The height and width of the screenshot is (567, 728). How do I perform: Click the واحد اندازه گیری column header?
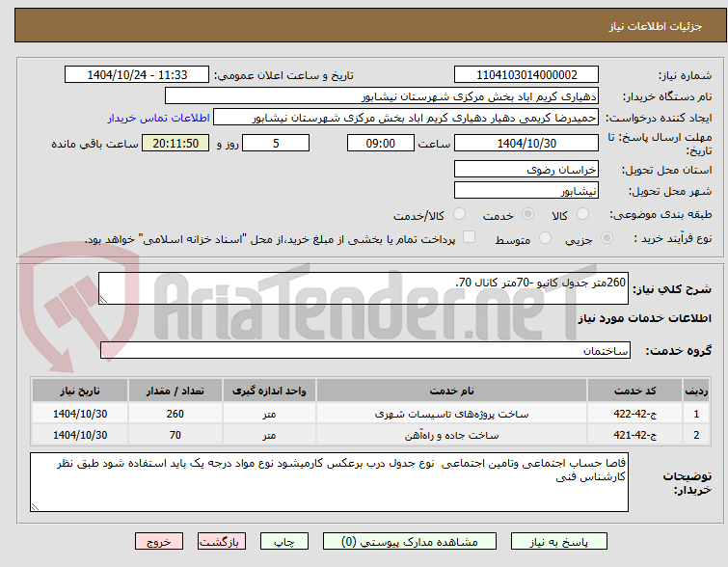pos(269,391)
